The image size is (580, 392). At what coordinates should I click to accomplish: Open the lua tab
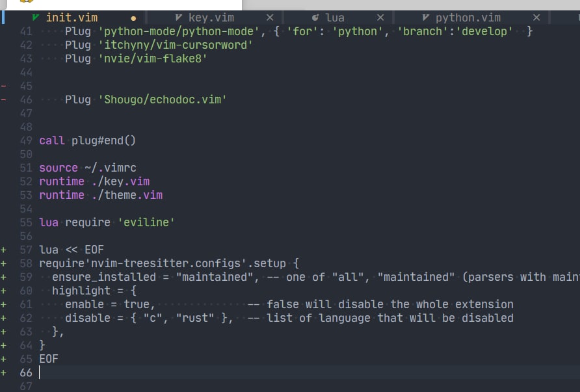[335, 18]
